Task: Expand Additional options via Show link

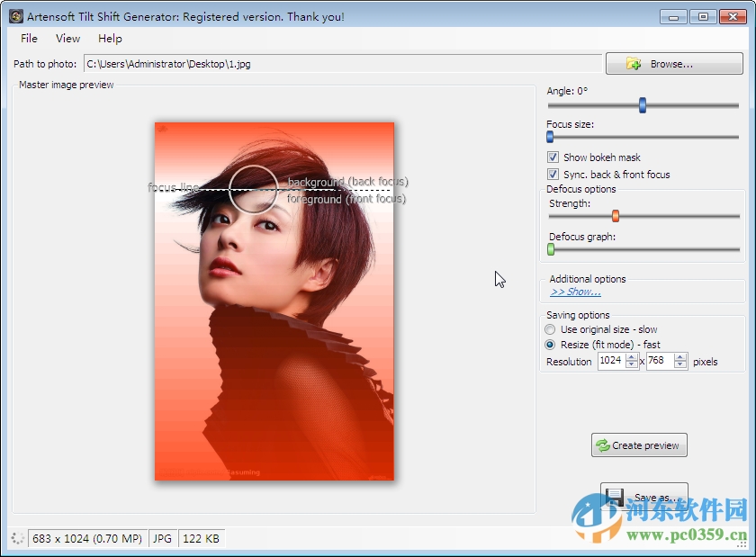Action: point(575,292)
